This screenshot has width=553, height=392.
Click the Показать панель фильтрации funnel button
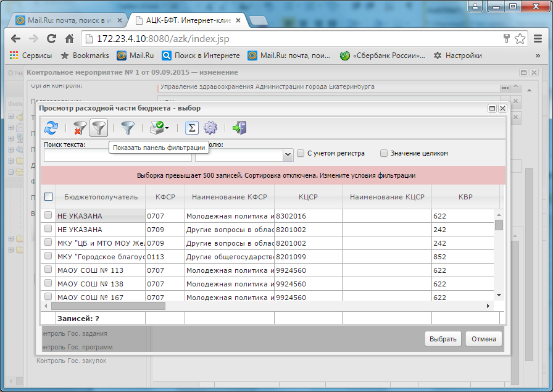(x=99, y=128)
